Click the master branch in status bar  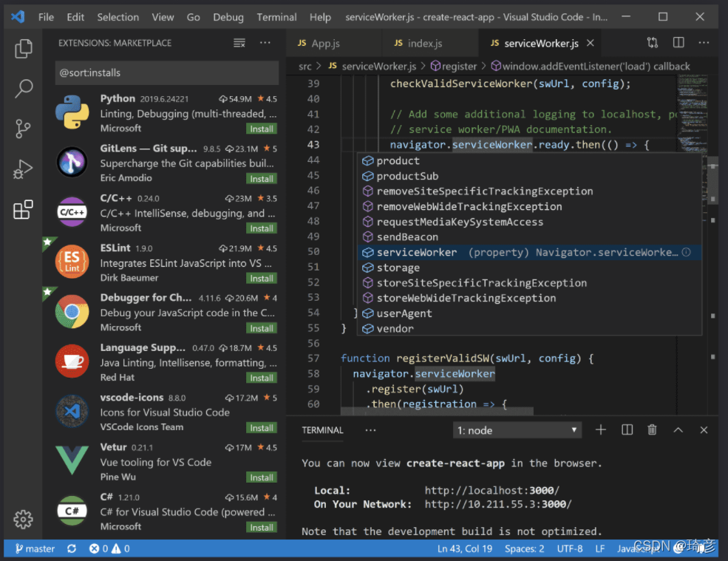click(35, 548)
